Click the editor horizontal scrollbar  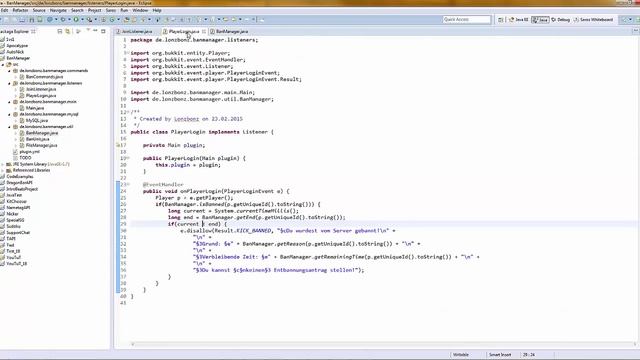(383, 344)
